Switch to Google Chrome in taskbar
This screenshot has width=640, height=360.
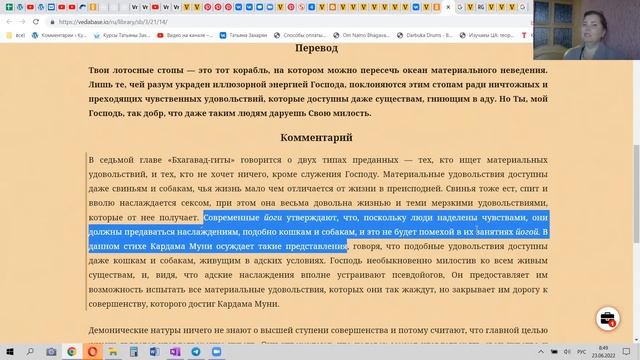(72, 351)
